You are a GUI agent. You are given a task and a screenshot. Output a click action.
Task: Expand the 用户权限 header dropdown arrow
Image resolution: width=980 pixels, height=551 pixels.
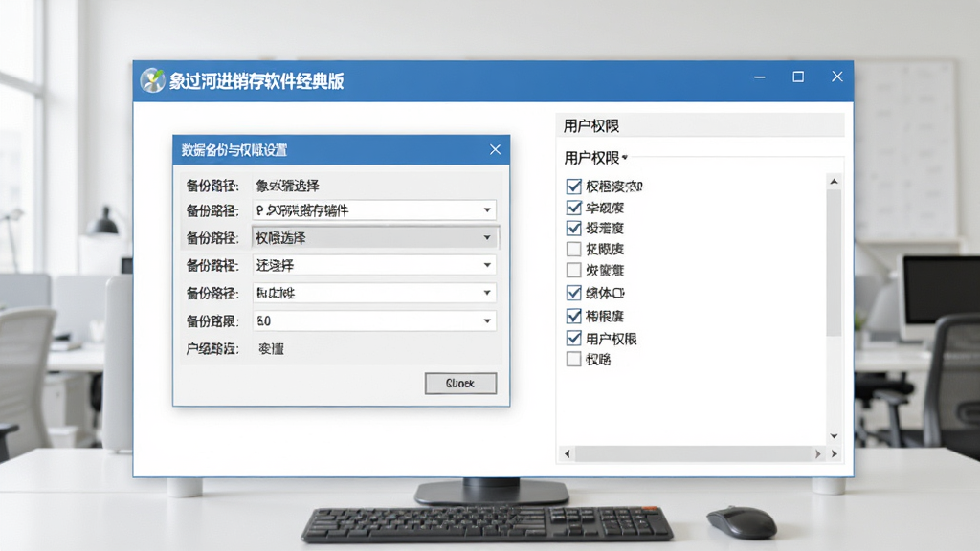click(624, 158)
